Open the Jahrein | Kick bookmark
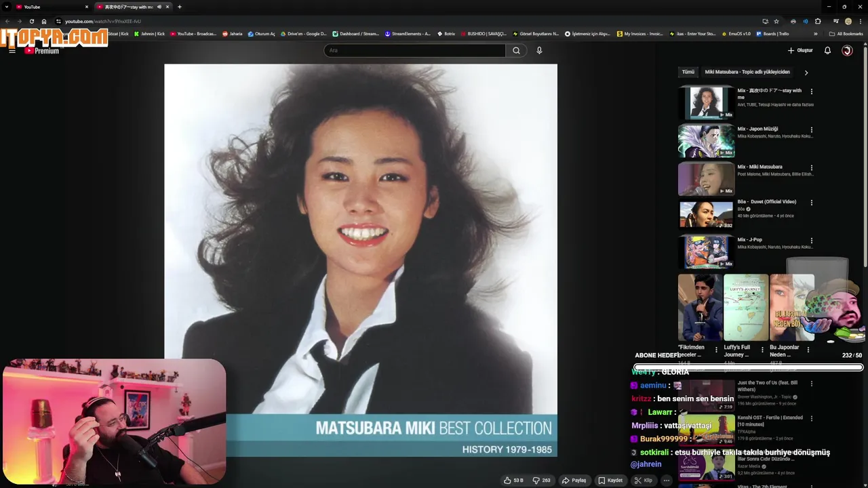The image size is (868, 488). (x=149, y=33)
